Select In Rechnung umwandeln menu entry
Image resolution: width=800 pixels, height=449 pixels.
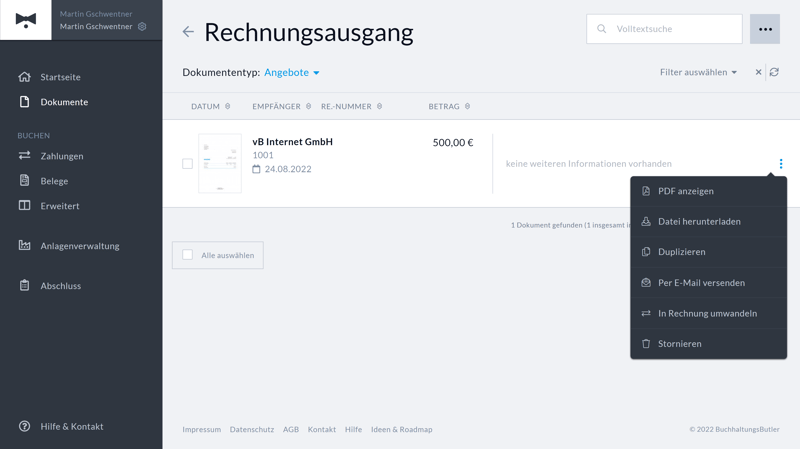click(706, 313)
